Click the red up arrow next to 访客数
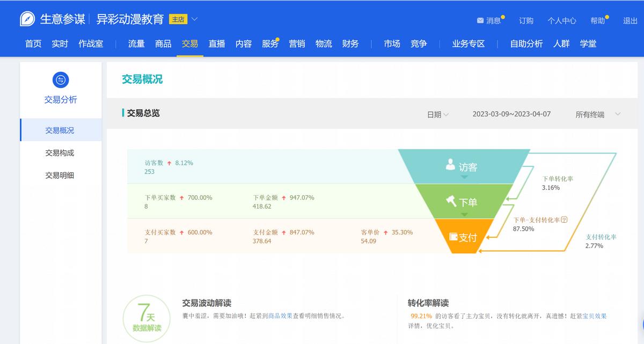 click(x=169, y=163)
